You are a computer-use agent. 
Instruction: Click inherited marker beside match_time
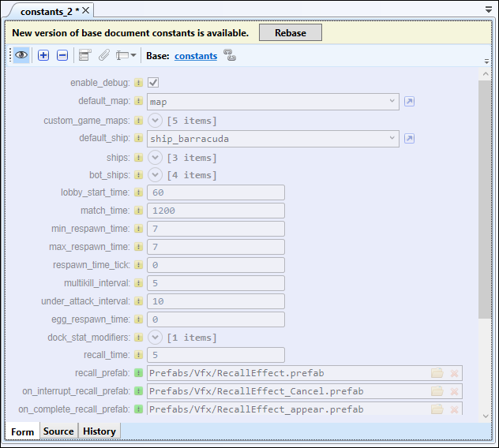138,211
